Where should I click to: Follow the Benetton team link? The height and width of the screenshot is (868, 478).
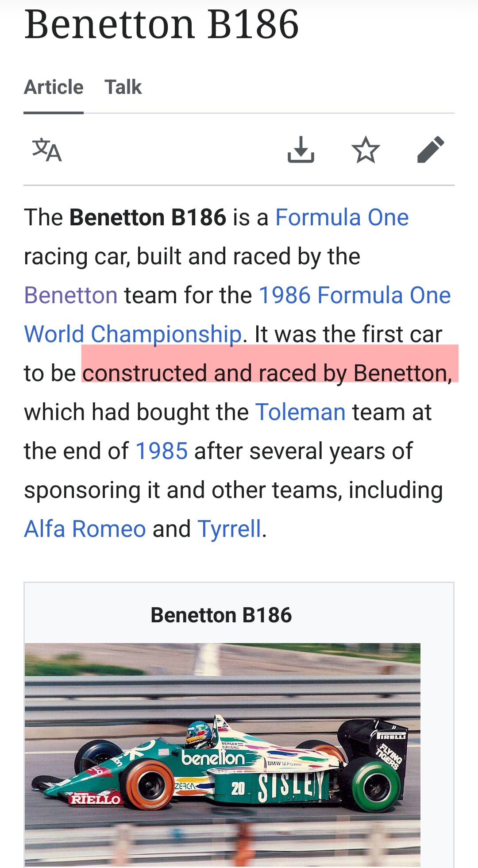(x=71, y=295)
